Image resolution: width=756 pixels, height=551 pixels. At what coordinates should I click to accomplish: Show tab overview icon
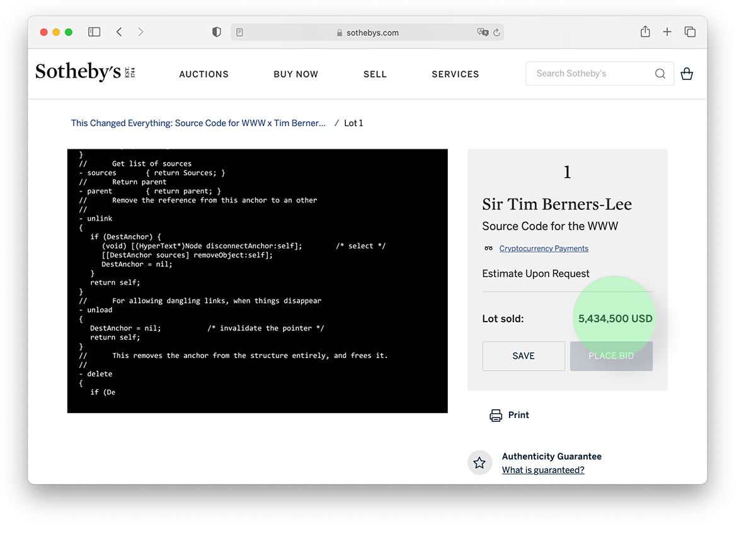point(690,32)
